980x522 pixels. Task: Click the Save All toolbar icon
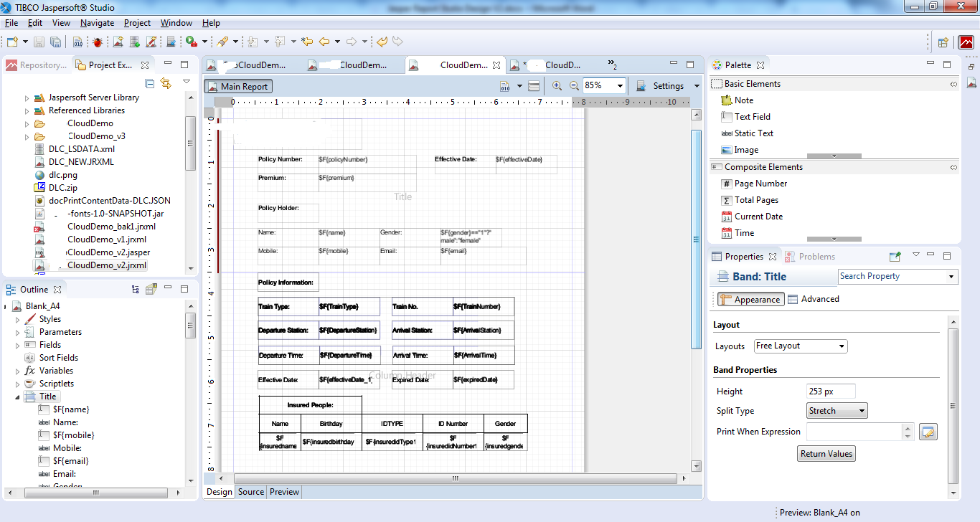tap(55, 42)
